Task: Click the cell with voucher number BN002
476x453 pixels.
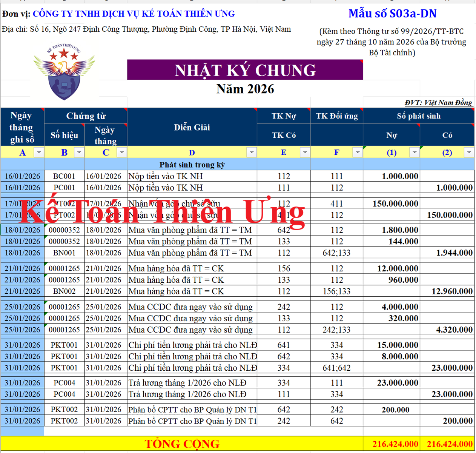Action: point(64,291)
